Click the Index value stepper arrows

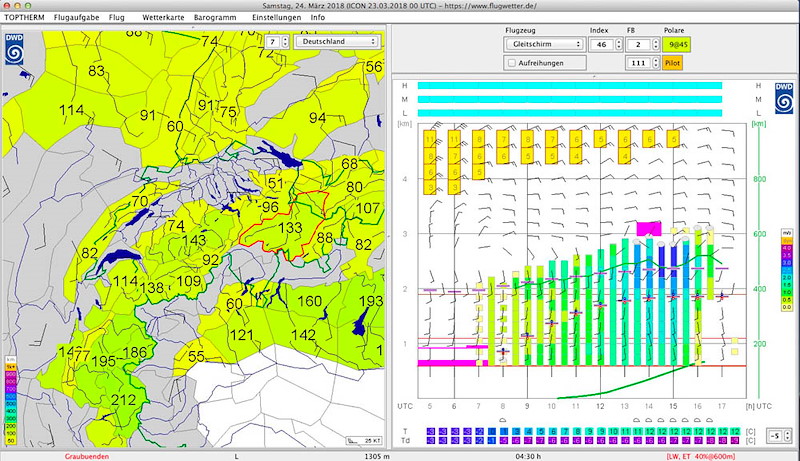pyautogui.click(x=619, y=44)
